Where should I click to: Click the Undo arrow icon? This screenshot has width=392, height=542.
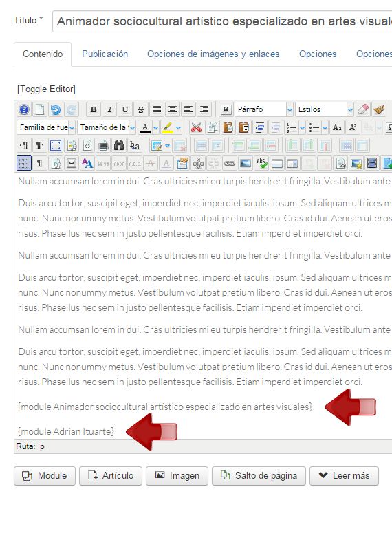(55, 110)
